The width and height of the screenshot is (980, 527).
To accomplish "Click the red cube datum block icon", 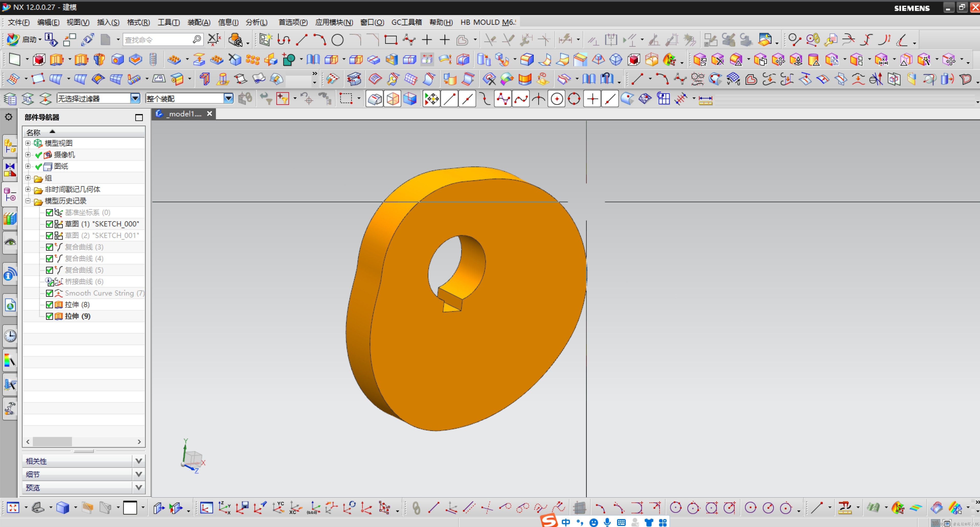I will [x=39, y=59].
